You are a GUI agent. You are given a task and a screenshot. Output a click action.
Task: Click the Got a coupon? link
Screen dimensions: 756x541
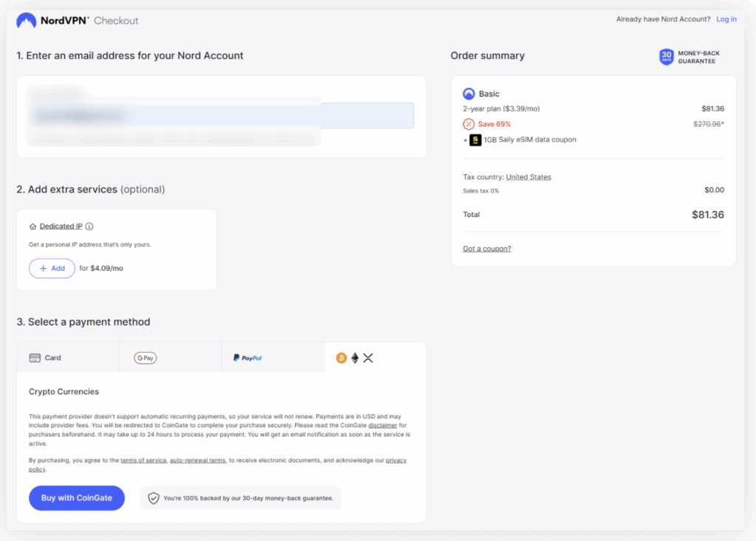point(487,249)
